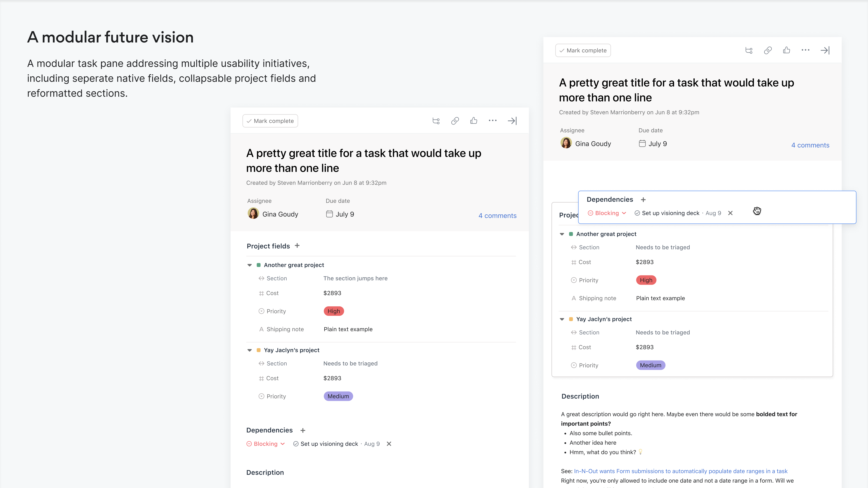Add a dependency in left pane plus

303,430
